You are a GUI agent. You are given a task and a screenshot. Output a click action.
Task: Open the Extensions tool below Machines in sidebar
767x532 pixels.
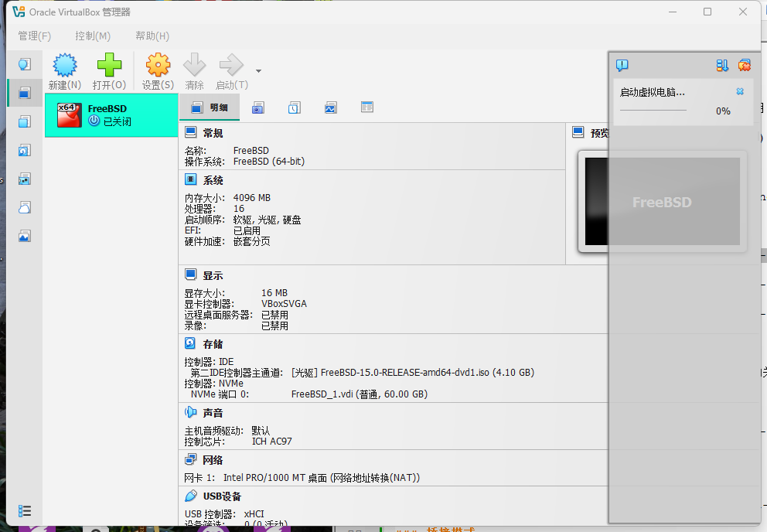click(25, 121)
